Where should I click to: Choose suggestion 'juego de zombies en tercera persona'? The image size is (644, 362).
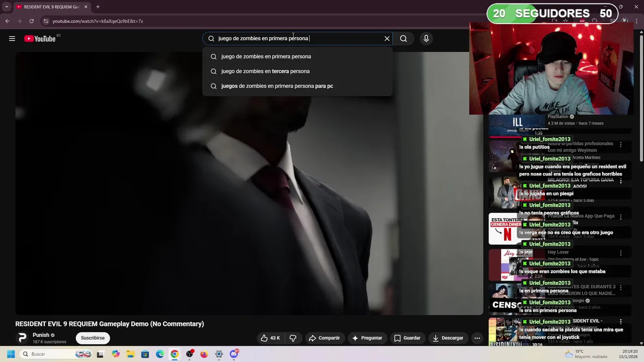click(297, 71)
